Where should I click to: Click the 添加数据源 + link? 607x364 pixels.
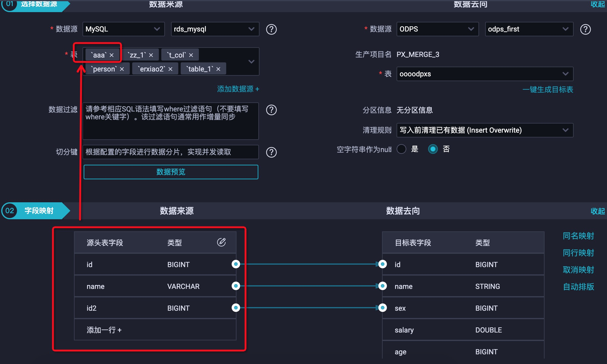(x=238, y=89)
